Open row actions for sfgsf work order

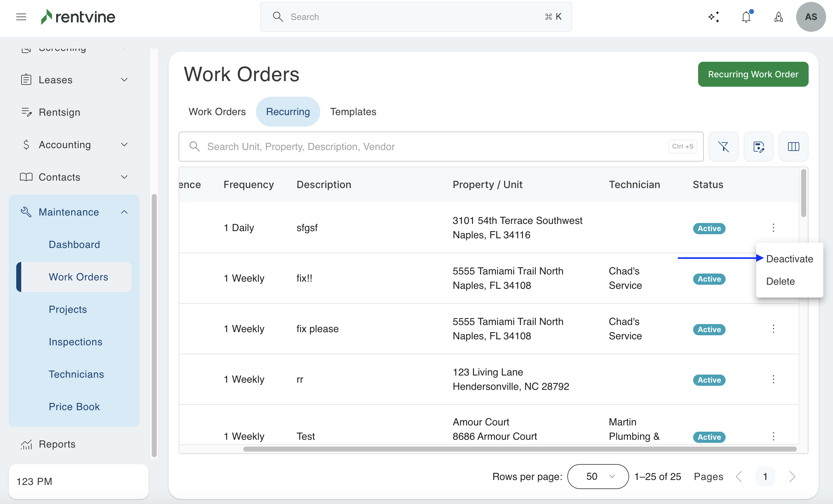click(773, 228)
